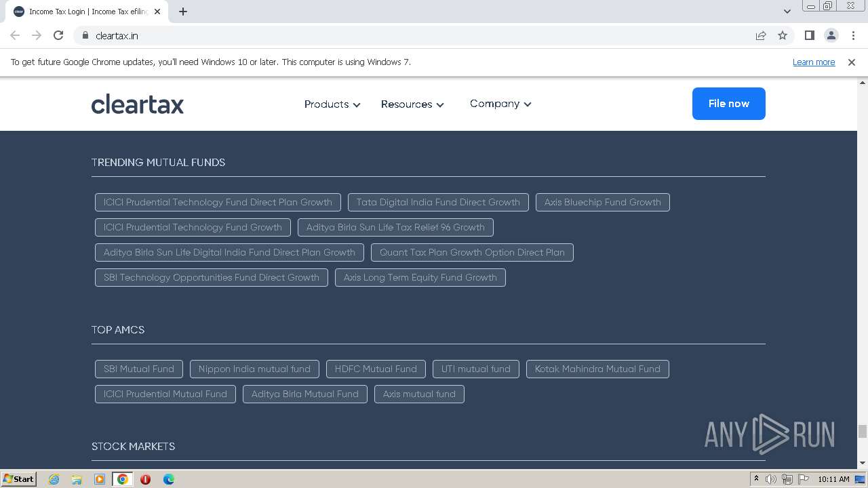Open SBI Technology Opportunities Fund Direct Growth
Image resolution: width=868 pixels, height=488 pixels.
(212, 277)
